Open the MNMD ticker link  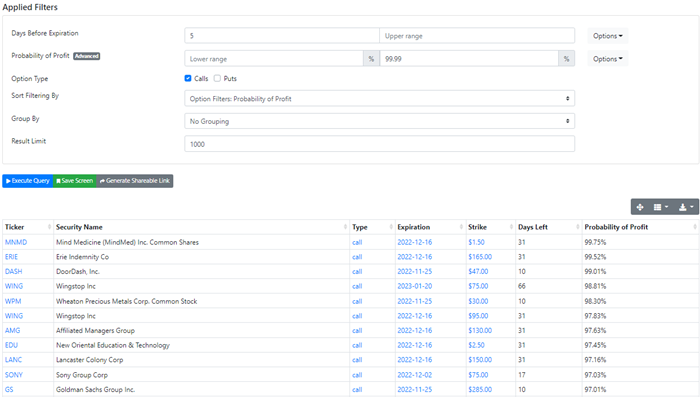[16, 242]
